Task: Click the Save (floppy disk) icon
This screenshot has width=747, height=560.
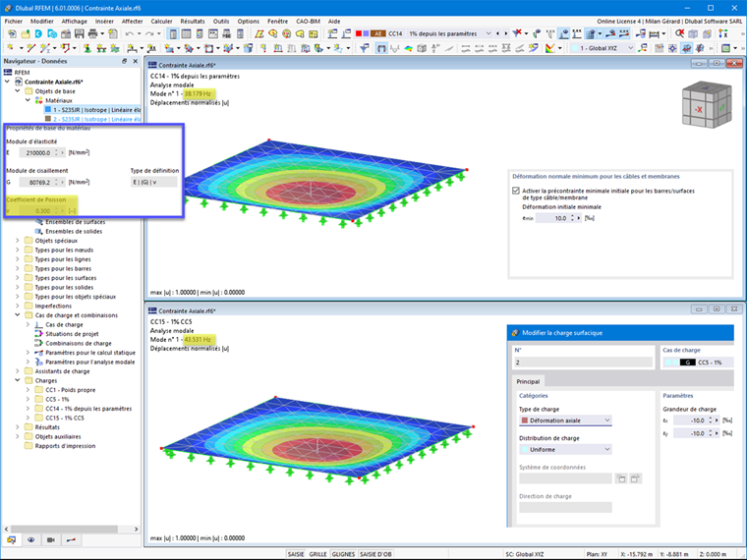Action: pos(79,33)
